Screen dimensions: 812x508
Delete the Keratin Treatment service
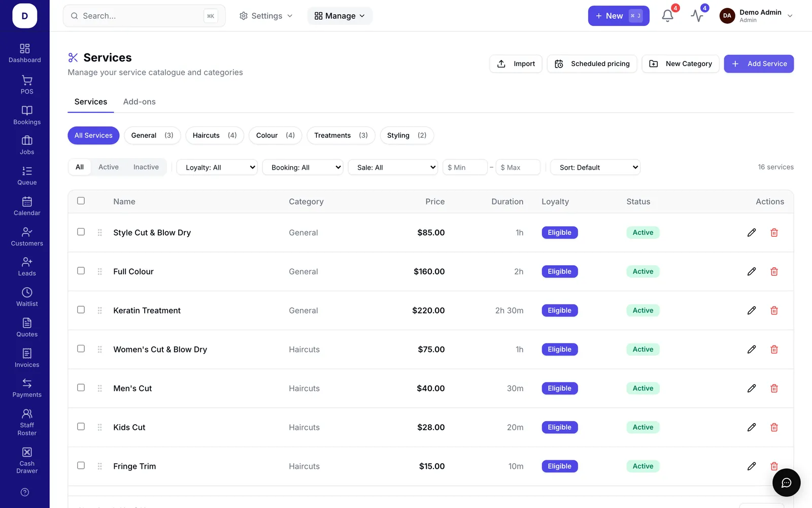[774, 310]
